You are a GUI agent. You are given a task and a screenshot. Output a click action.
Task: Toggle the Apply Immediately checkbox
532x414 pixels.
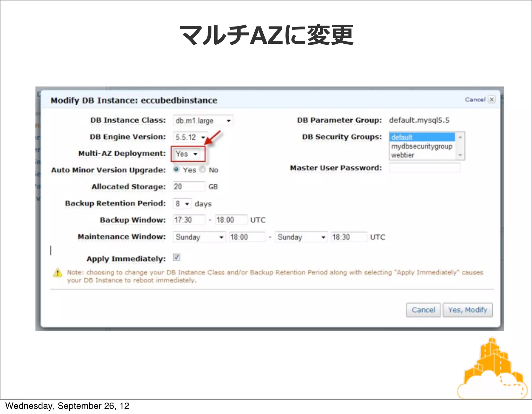[x=177, y=257]
